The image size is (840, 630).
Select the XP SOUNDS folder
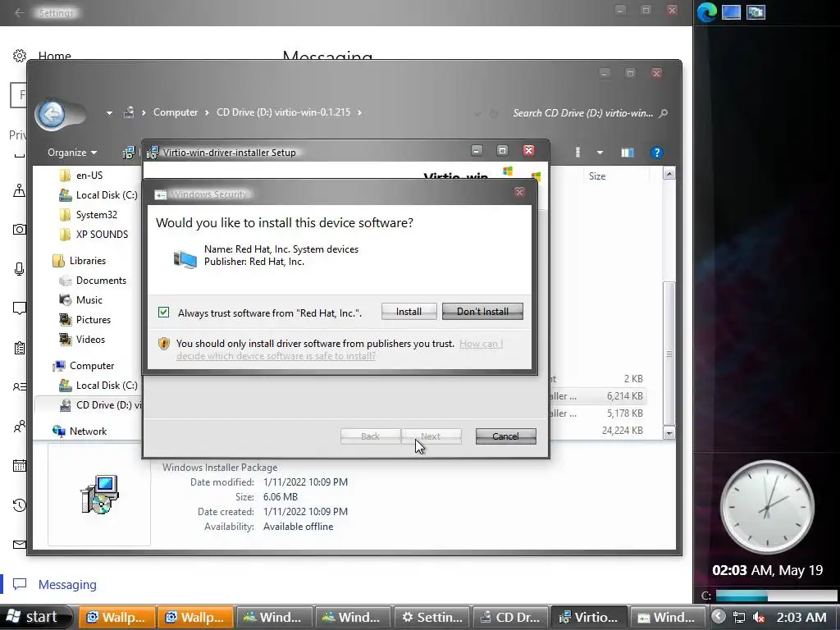(94, 234)
